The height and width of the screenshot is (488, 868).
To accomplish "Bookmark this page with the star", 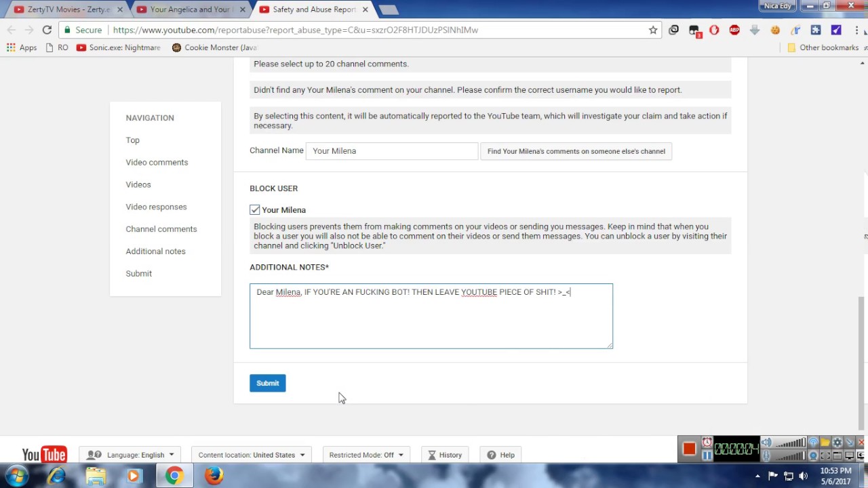I will 653,30.
